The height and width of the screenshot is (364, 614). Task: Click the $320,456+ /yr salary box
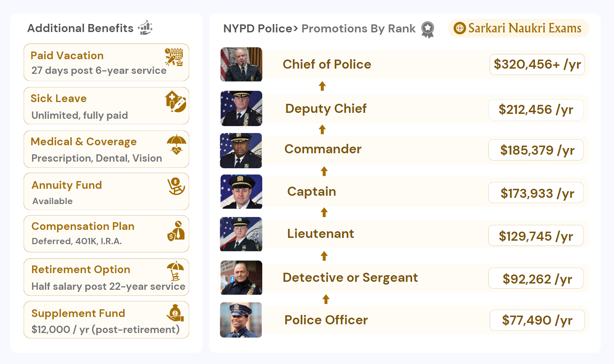(537, 64)
